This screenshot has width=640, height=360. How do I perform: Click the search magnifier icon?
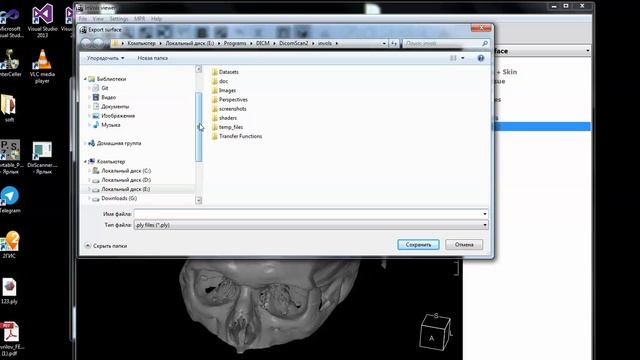point(484,43)
